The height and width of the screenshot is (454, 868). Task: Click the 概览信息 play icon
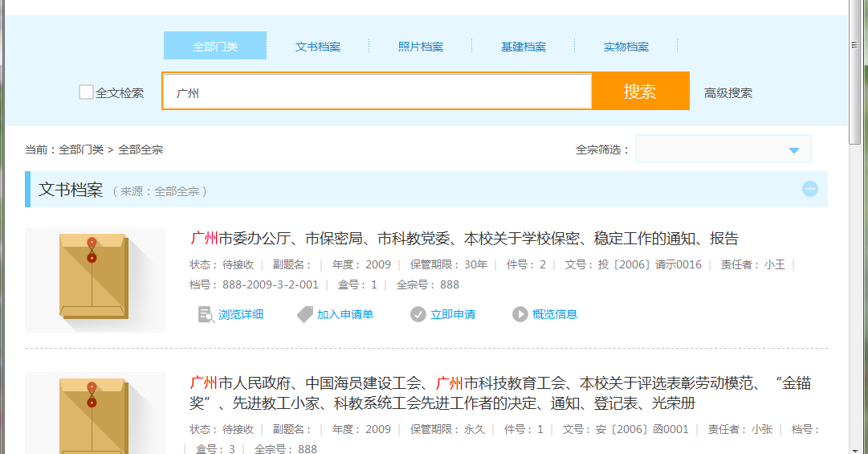pyautogui.click(x=520, y=314)
